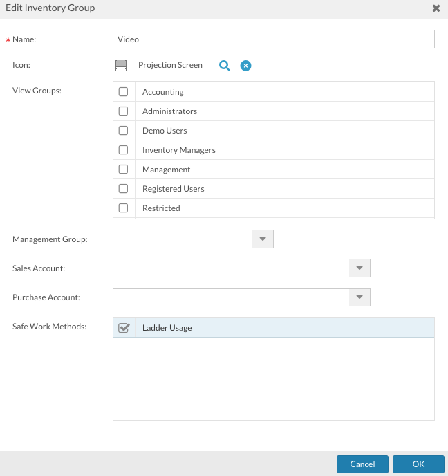Uncheck the Ladder Usage safe work method
The height and width of the screenshot is (476, 448).
[x=124, y=328]
